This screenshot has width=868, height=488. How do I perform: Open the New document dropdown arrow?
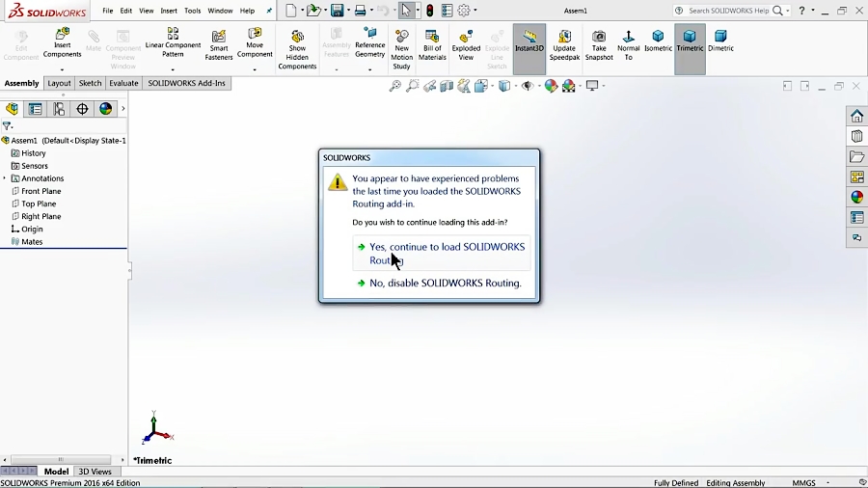(302, 10)
